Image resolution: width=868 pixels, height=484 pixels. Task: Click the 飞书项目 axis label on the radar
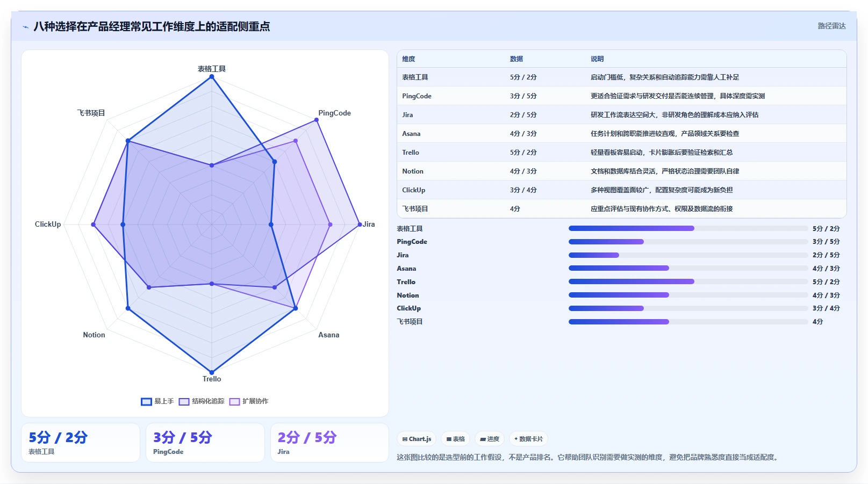[x=91, y=113]
